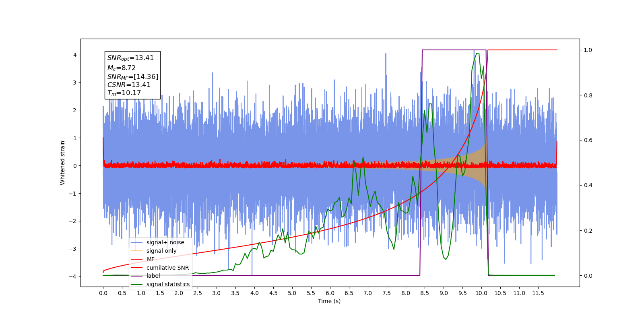Image resolution: width=644 pixels, height=322 pixels.
Task: Click the x-axis tick label 7.5
Action: tap(387, 293)
